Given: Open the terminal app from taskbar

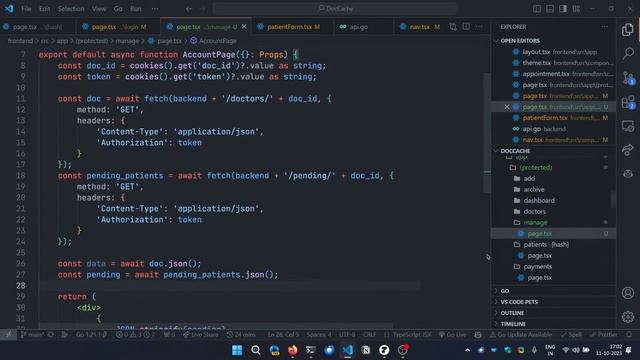Looking at the screenshot, I should [311, 350].
